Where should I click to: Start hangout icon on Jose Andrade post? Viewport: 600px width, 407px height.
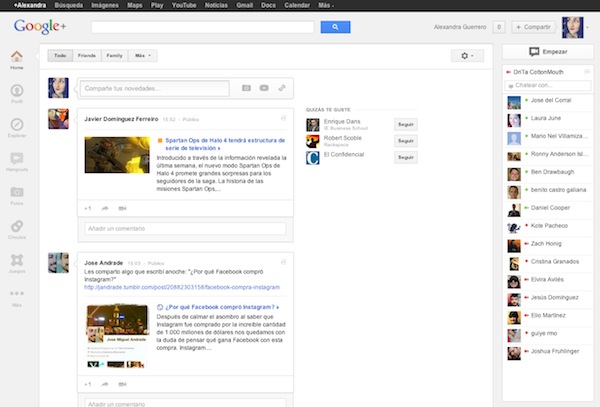[x=122, y=384]
